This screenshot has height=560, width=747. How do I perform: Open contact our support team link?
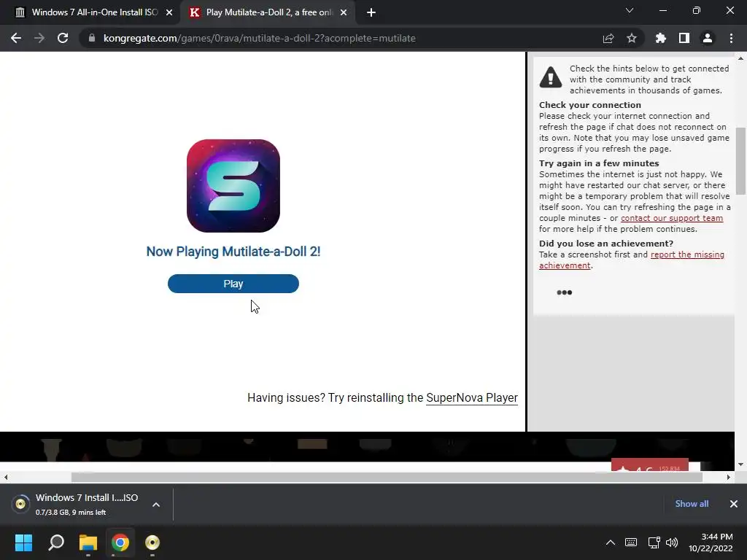(x=672, y=218)
